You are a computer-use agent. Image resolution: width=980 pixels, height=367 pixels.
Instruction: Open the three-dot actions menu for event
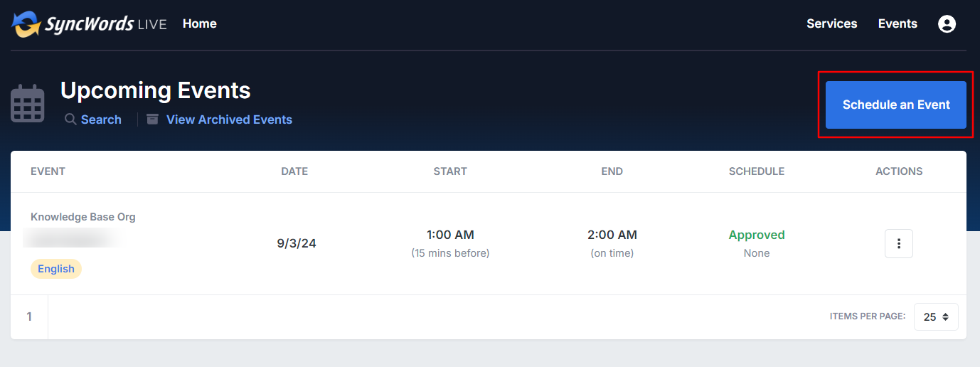[899, 243]
